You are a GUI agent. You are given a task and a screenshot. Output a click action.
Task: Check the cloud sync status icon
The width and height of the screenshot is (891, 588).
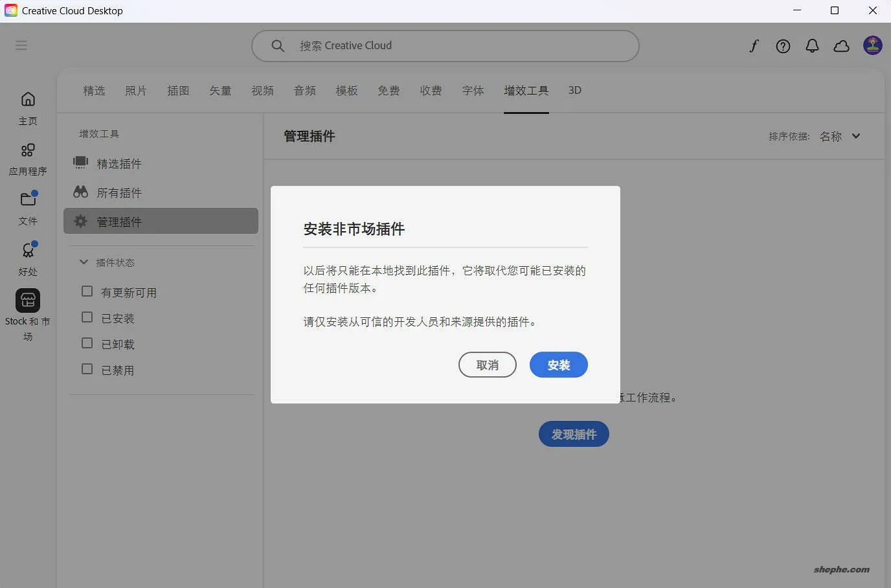pos(841,46)
